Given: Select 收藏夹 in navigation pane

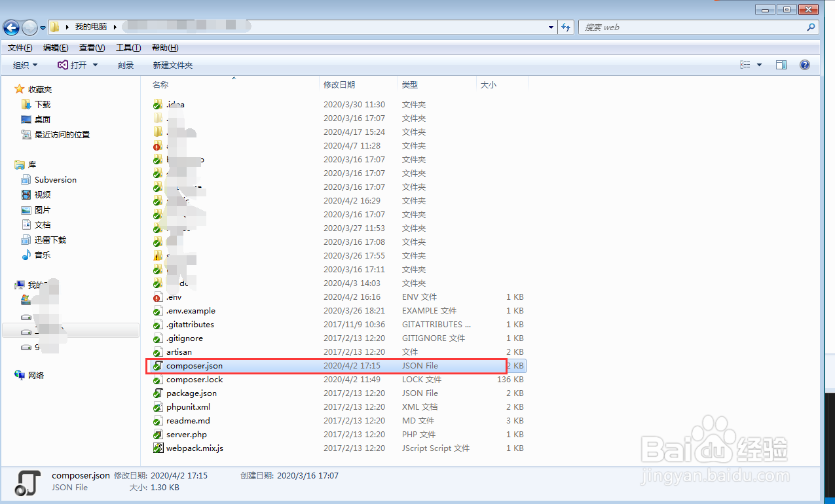Looking at the screenshot, I should (x=40, y=89).
